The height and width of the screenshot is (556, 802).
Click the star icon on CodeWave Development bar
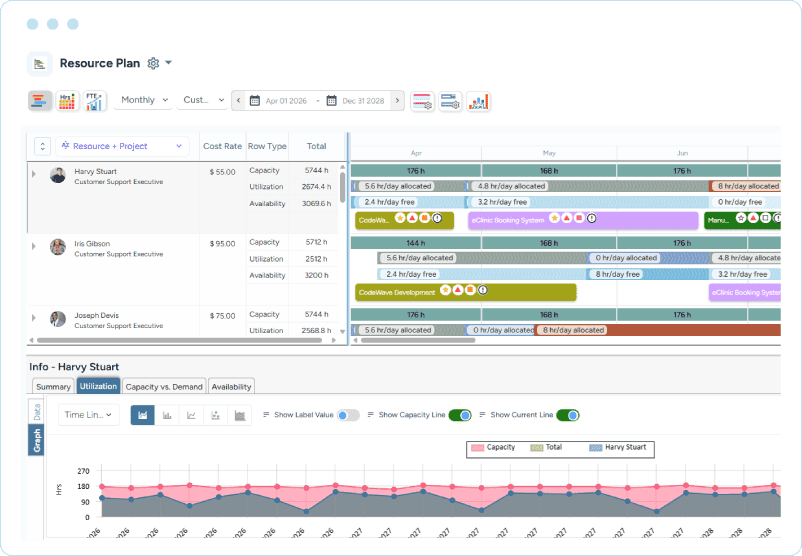[x=445, y=290]
